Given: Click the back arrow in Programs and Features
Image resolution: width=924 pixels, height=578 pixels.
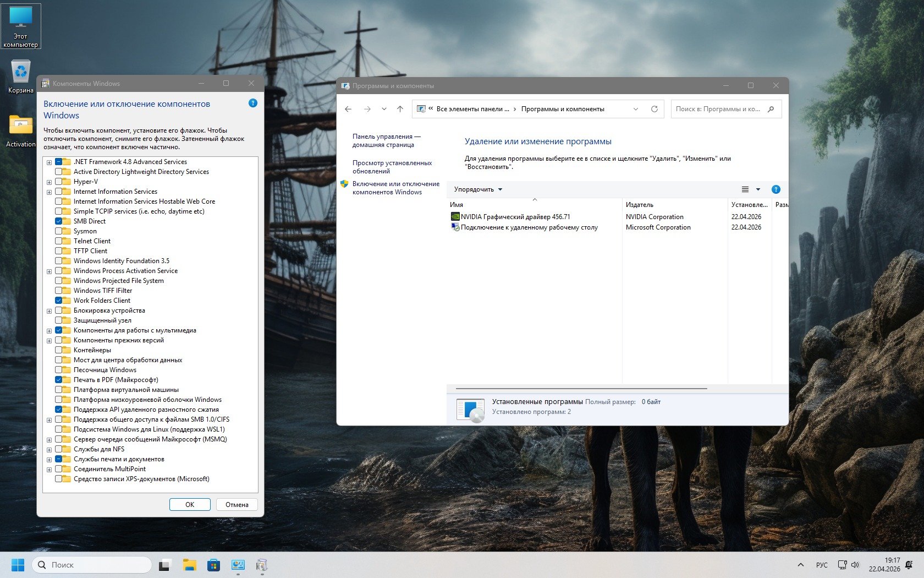Looking at the screenshot, I should pos(348,109).
